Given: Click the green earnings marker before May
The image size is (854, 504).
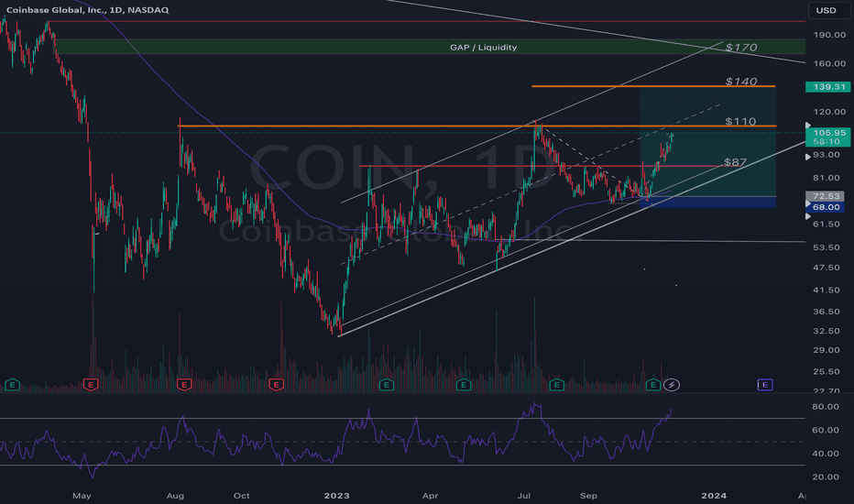Looking at the screenshot, I should [12, 385].
